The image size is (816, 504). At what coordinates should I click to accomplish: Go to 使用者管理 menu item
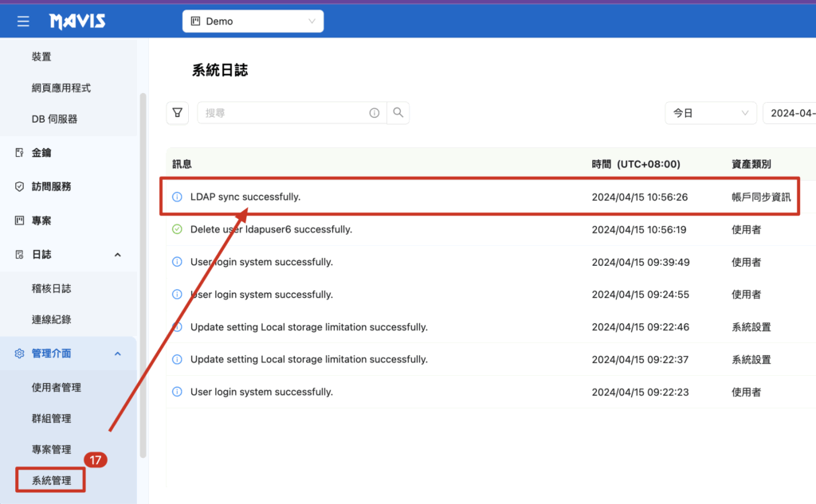pyautogui.click(x=57, y=388)
